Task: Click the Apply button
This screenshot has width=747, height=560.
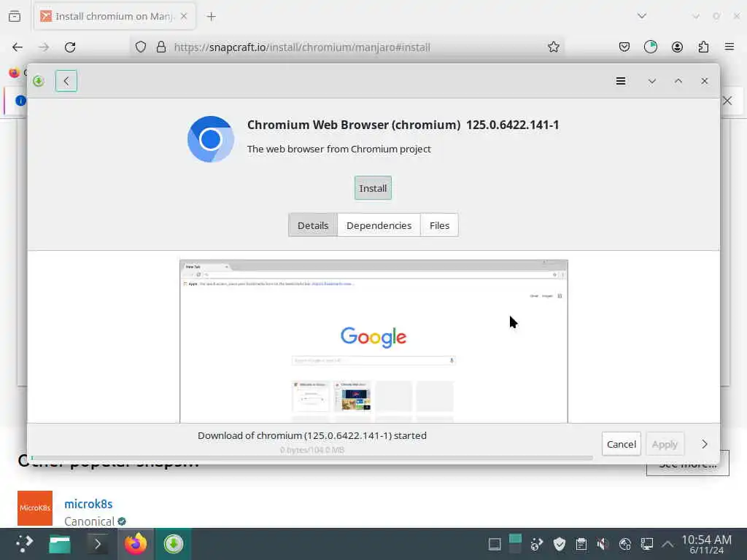Action: [665, 444]
